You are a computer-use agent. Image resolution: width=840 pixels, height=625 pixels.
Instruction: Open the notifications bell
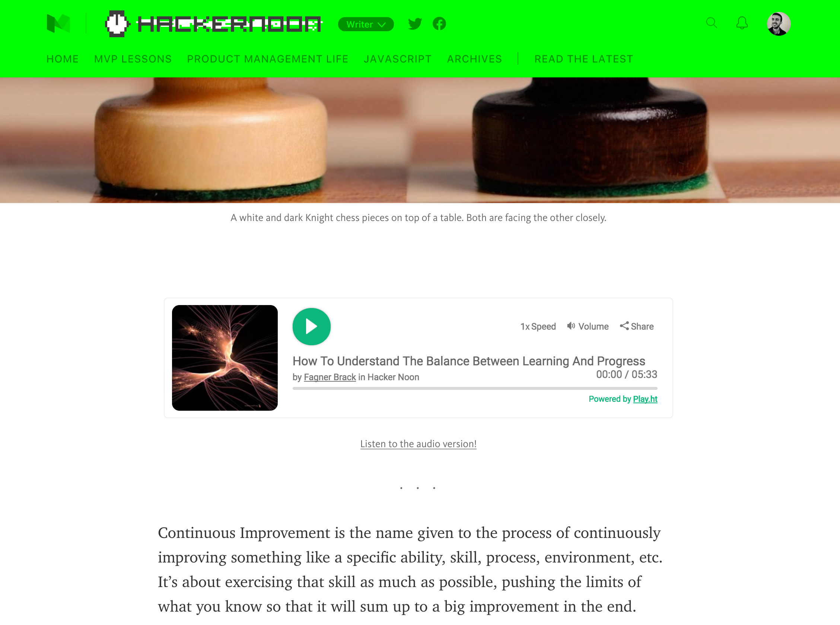point(742,23)
